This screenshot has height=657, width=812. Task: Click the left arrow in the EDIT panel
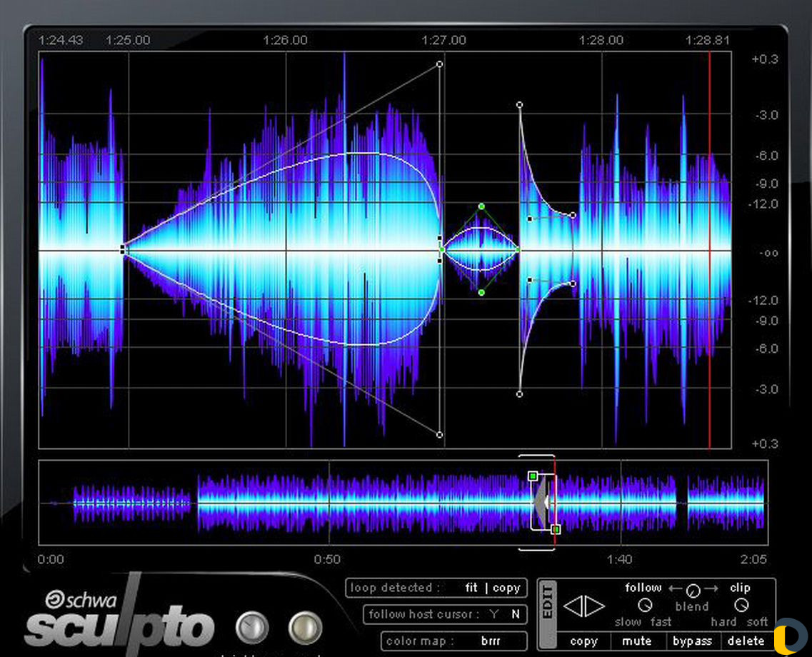point(573,607)
